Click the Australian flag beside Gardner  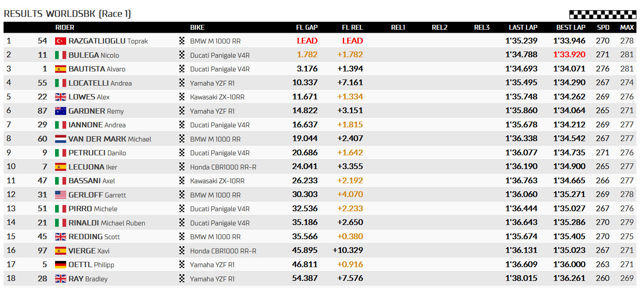pyautogui.click(x=60, y=111)
